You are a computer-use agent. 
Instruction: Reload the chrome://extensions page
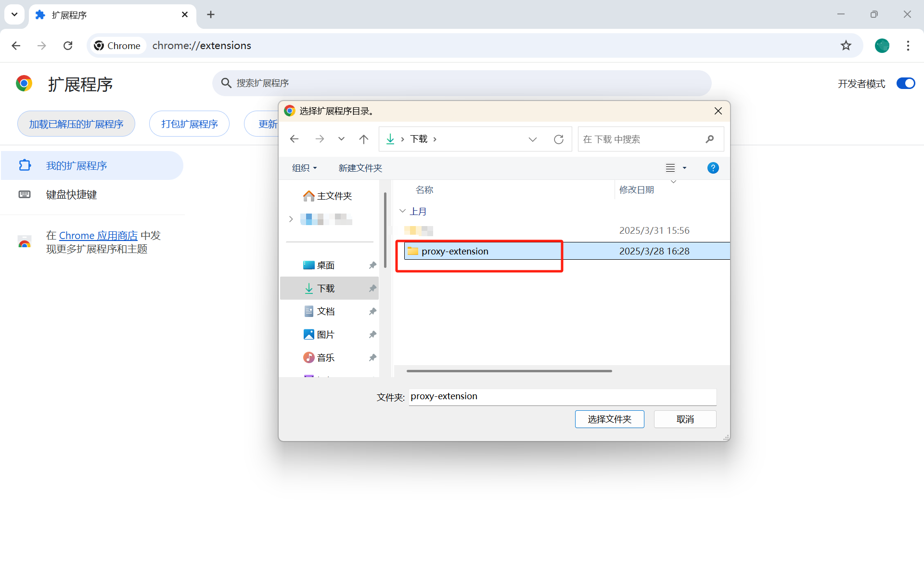pyautogui.click(x=68, y=46)
